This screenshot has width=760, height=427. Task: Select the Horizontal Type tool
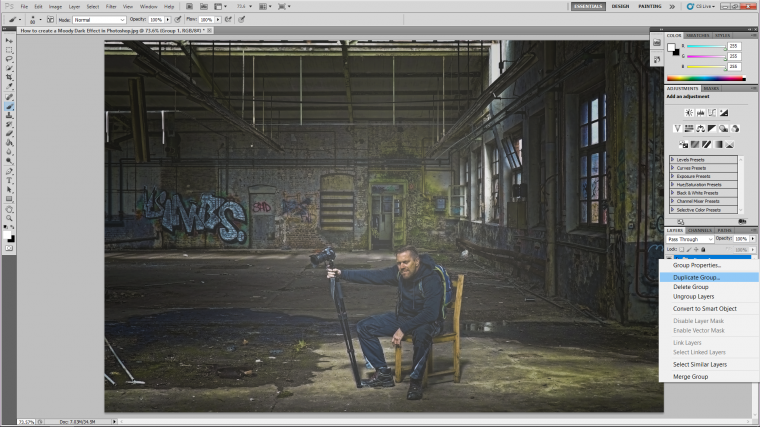[x=9, y=181]
